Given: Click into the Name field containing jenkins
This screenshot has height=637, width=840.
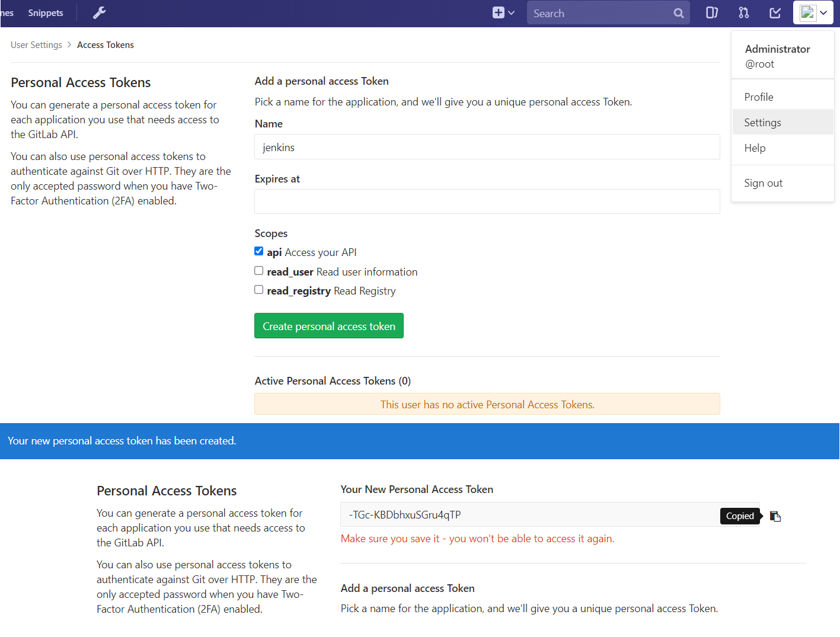Looking at the screenshot, I should click(487, 147).
